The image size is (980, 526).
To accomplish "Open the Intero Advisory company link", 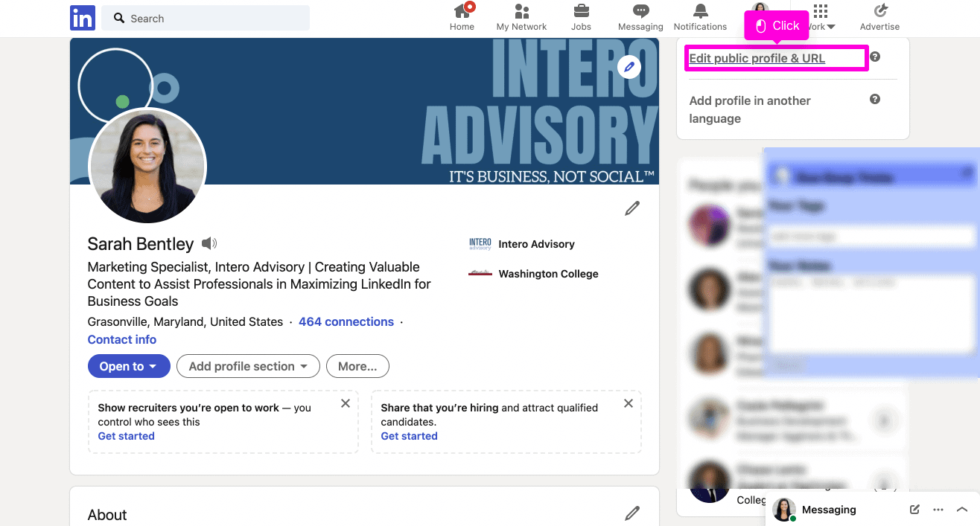I will tap(522, 244).
